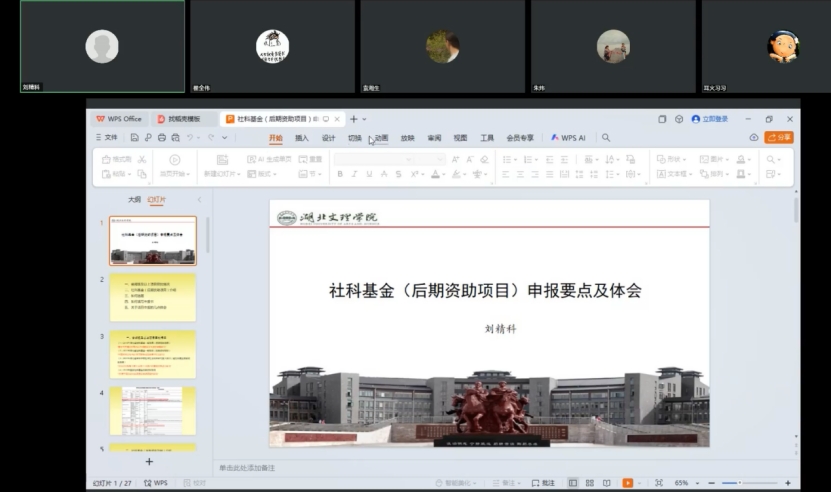Click the search magnifier icon in ribbon
This screenshot has width=831, height=492.
pyautogui.click(x=606, y=138)
